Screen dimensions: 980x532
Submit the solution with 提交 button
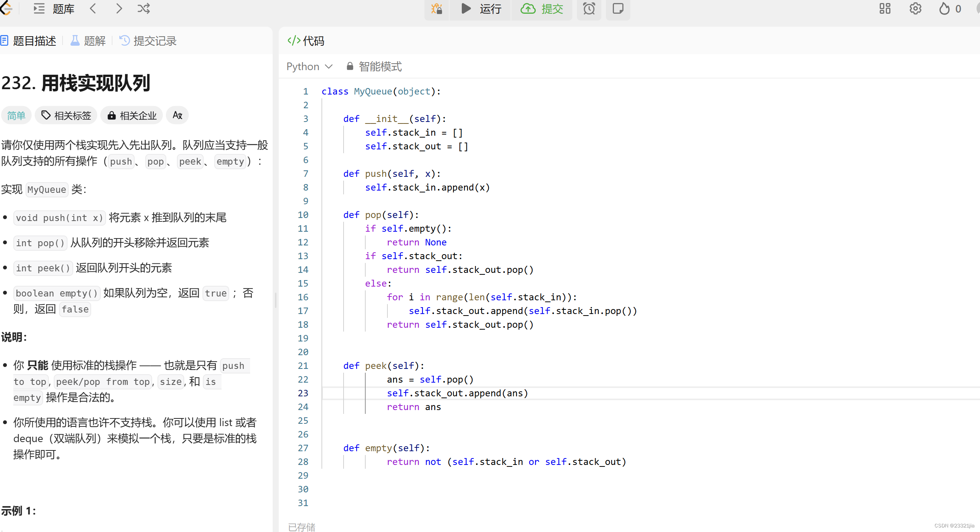[x=542, y=9]
